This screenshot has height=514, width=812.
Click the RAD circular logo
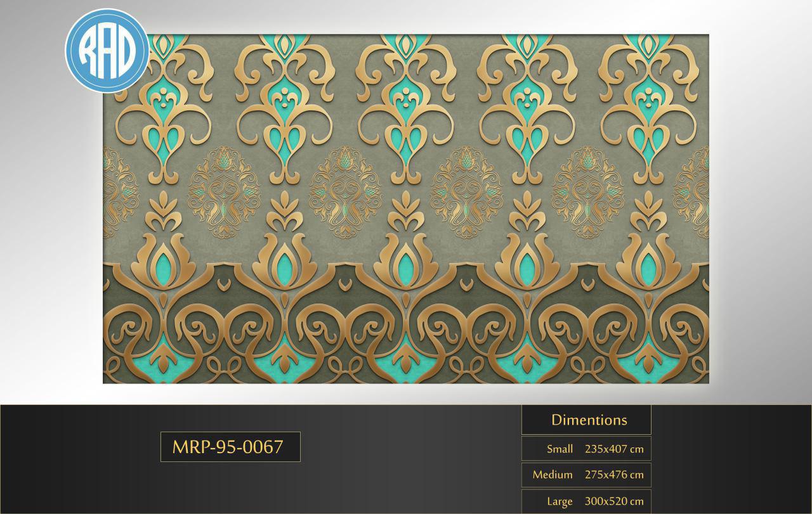click(107, 51)
